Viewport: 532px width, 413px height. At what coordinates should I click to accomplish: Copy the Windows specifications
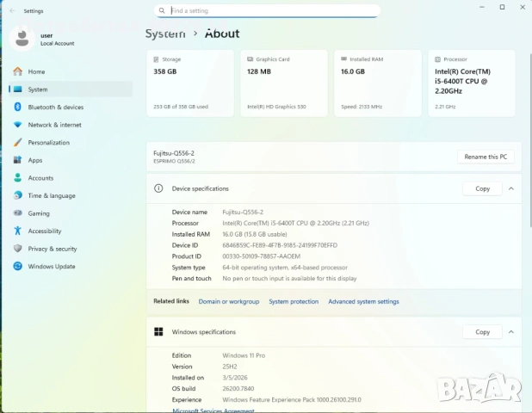click(482, 332)
